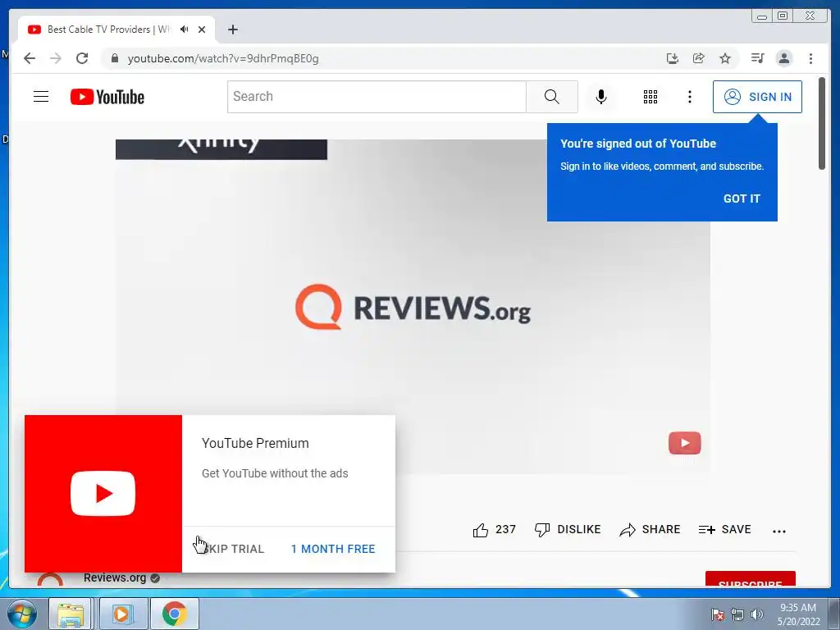Dismiss the tooltip with GOT IT
Screen dimensions: 840x630
742,199
